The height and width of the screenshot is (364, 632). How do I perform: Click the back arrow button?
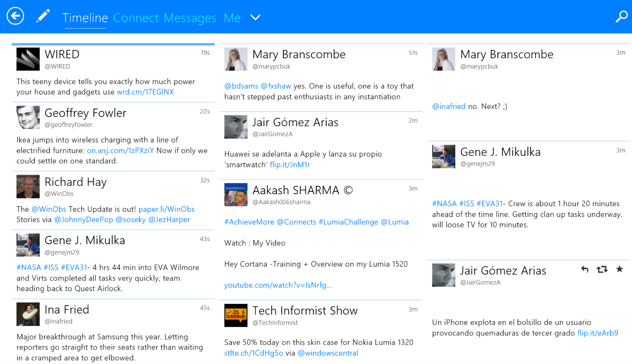[15, 16]
